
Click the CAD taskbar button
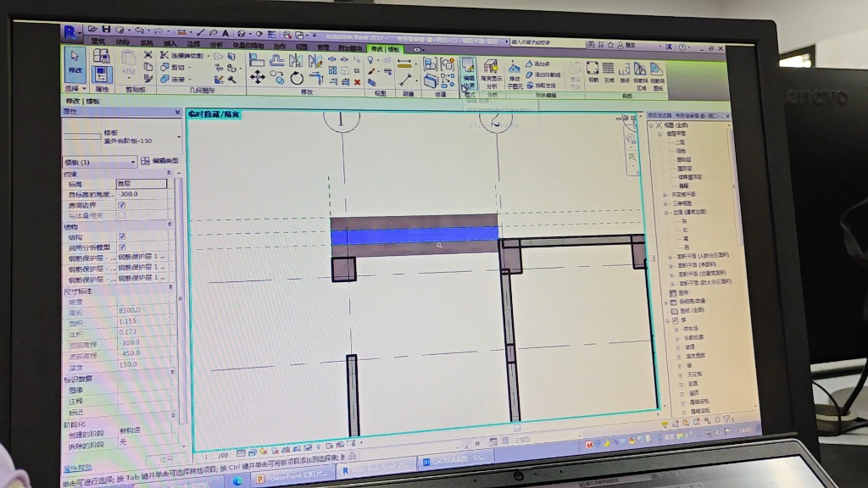[455, 460]
